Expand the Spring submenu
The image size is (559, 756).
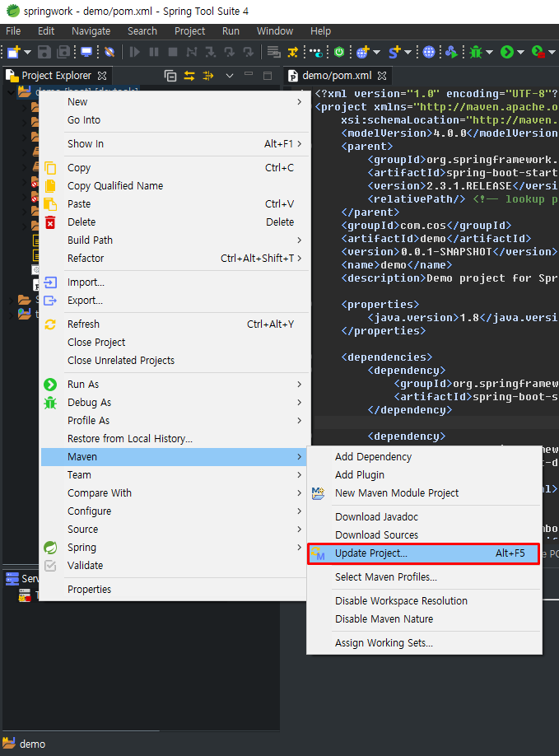coord(175,547)
